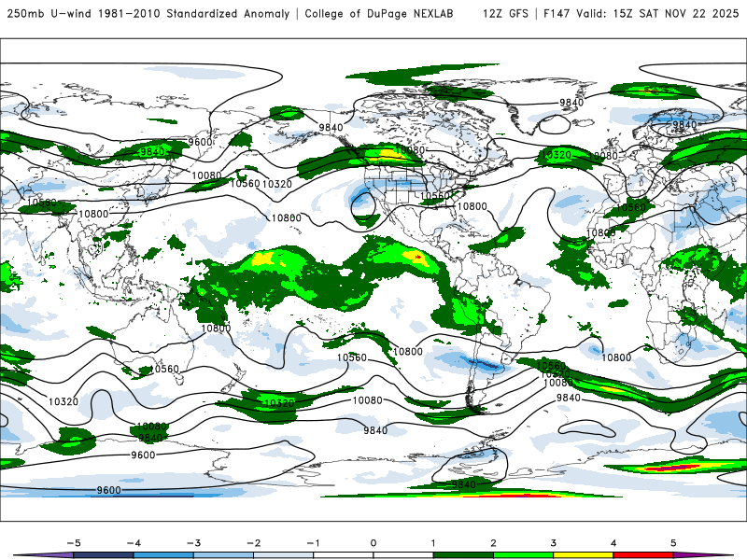Click the 'College of DuPage NEXLAB' text
Screen dimensions: 747x560
pyautogui.click(x=379, y=13)
